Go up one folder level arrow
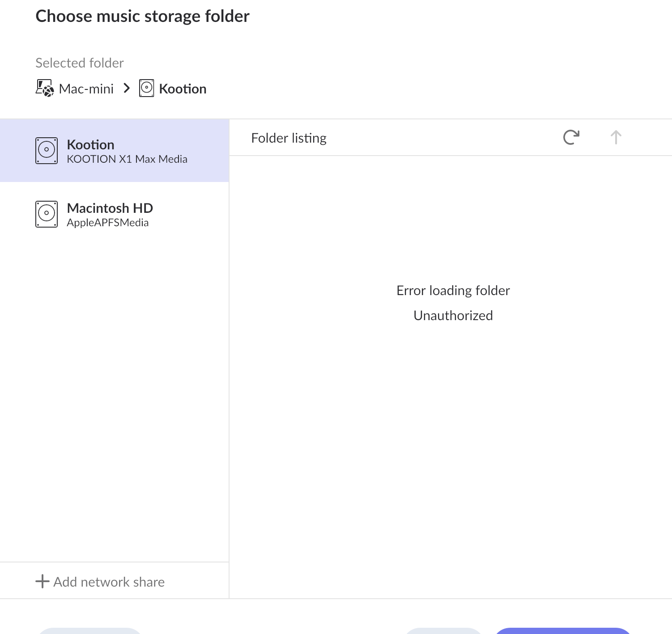Viewport: 672px width, 634px height. click(x=616, y=137)
